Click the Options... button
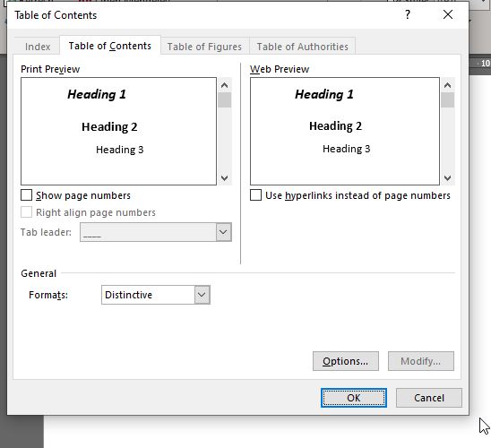Image resolution: width=491 pixels, height=448 pixels. (346, 361)
